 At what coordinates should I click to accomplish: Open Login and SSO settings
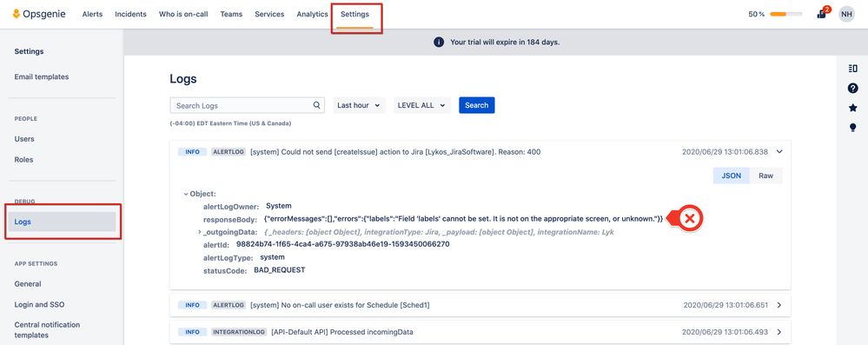(x=40, y=304)
